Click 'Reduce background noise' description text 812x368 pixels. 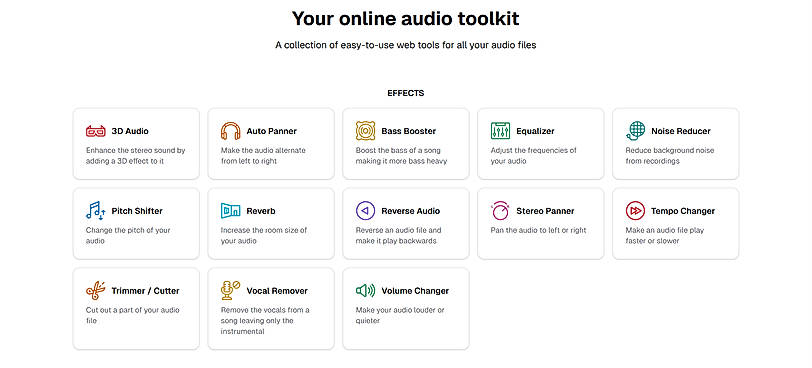(x=670, y=151)
